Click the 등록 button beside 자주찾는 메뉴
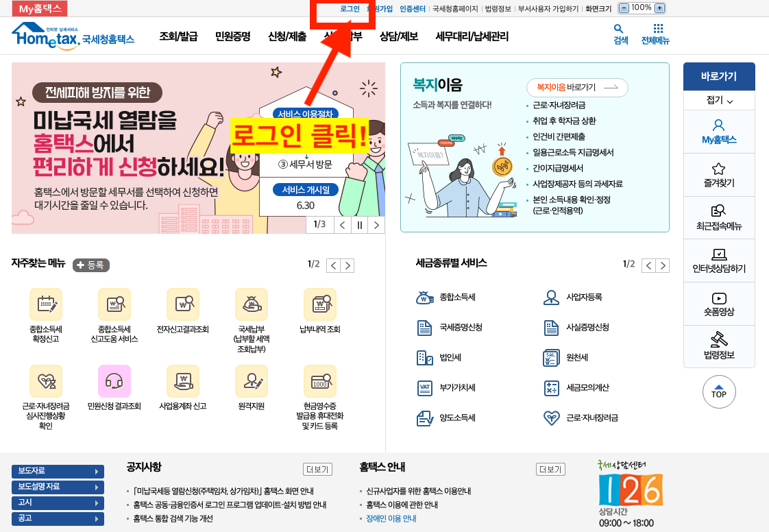 pyautogui.click(x=91, y=265)
